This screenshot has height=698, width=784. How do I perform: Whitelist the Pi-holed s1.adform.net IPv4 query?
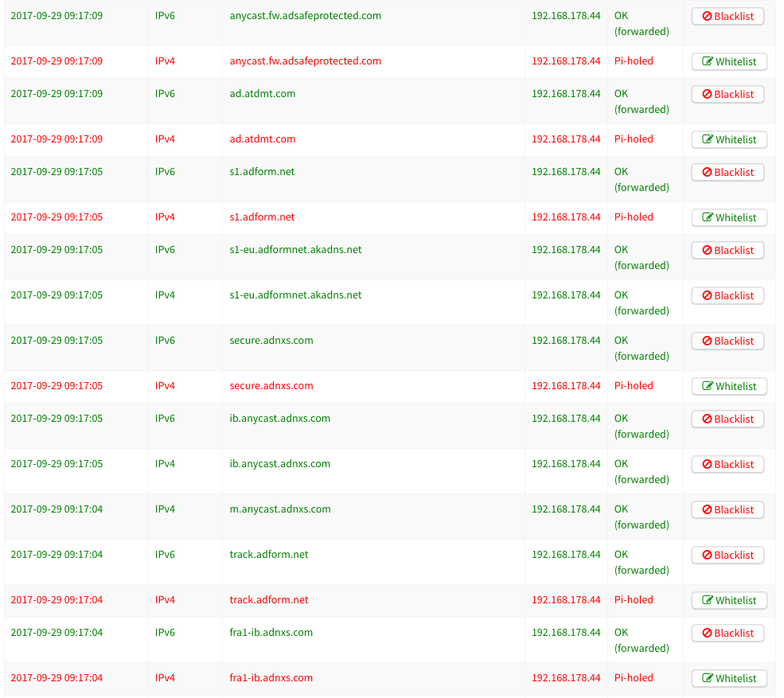tap(728, 218)
